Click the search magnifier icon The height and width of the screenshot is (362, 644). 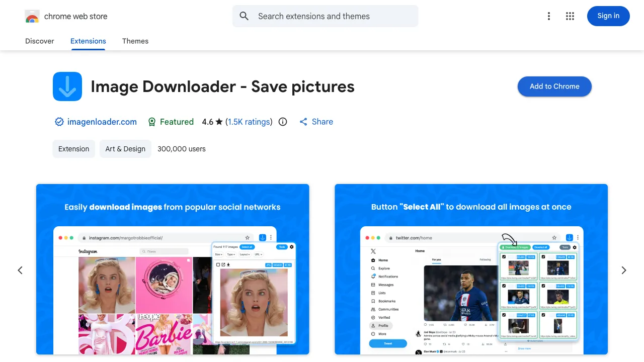coord(244,16)
